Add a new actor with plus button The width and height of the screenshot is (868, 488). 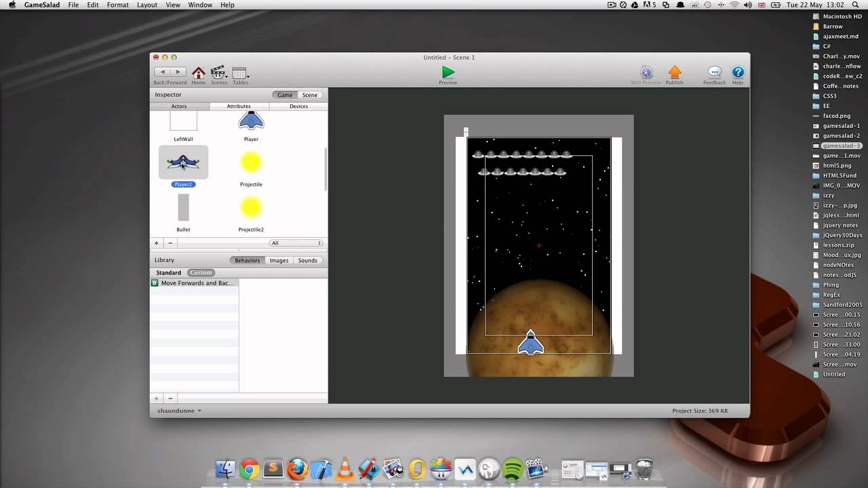click(157, 243)
